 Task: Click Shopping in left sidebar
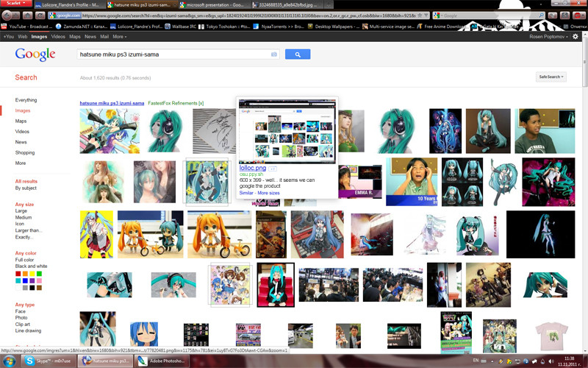coord(25,152)
